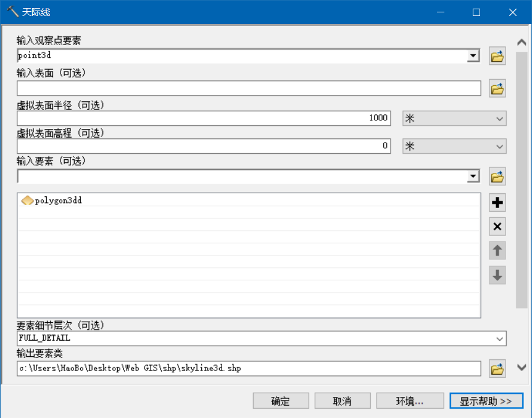This screenshot has height=418, width=532.
Task: Move selected feature down arrow
Action: 497,275
